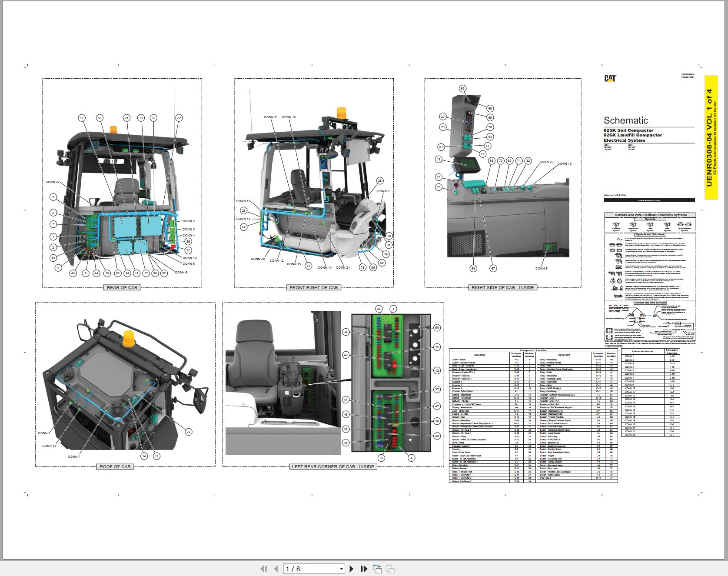Click 'CONN 5' label in Right Side view
This screenshot has width=728, height=576.
(542, 269)
